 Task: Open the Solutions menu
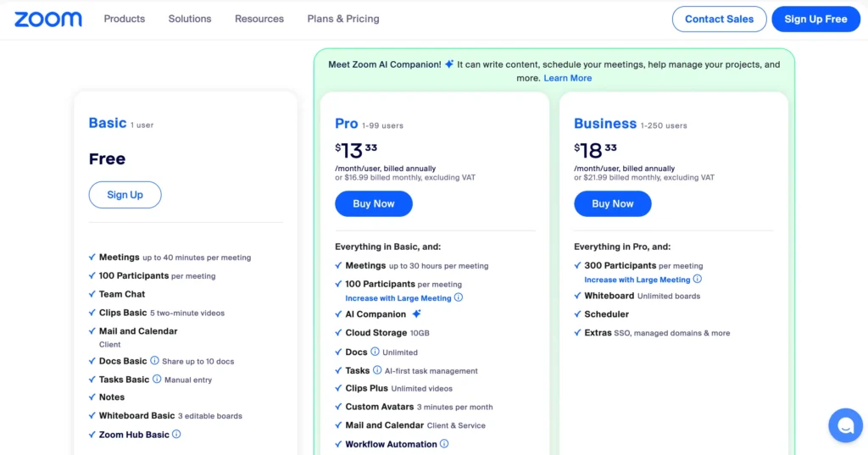point(190,19)
